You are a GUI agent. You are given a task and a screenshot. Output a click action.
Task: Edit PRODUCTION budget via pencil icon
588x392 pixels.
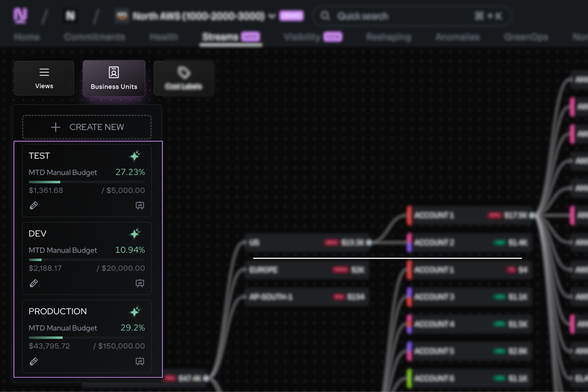(33, 361)
